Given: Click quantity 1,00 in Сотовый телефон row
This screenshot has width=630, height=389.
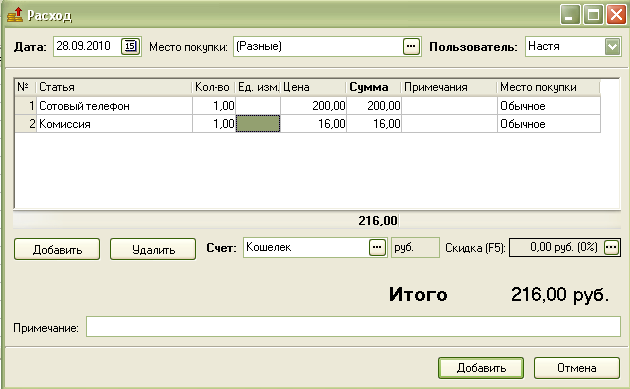Looking at the screenshot, I should 214,106.
